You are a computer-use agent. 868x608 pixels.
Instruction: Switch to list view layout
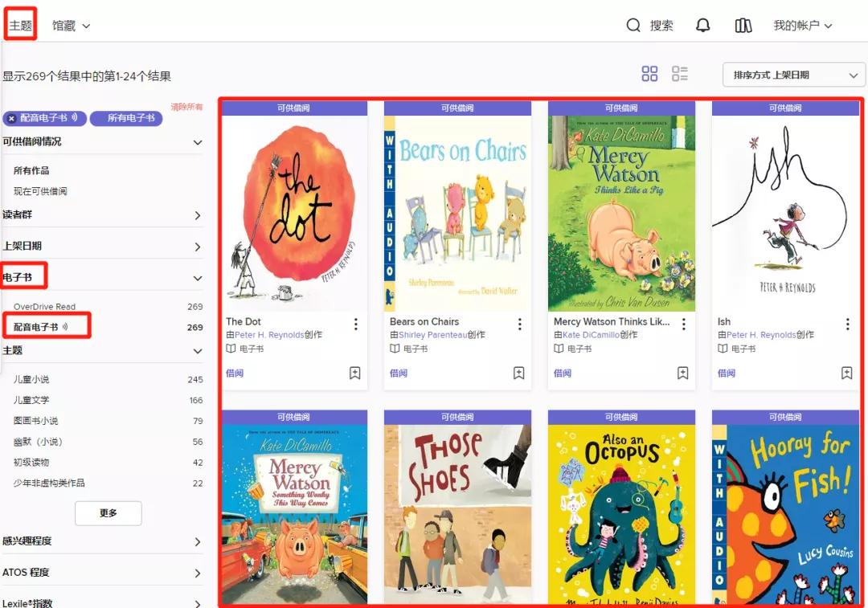(680, 74)
